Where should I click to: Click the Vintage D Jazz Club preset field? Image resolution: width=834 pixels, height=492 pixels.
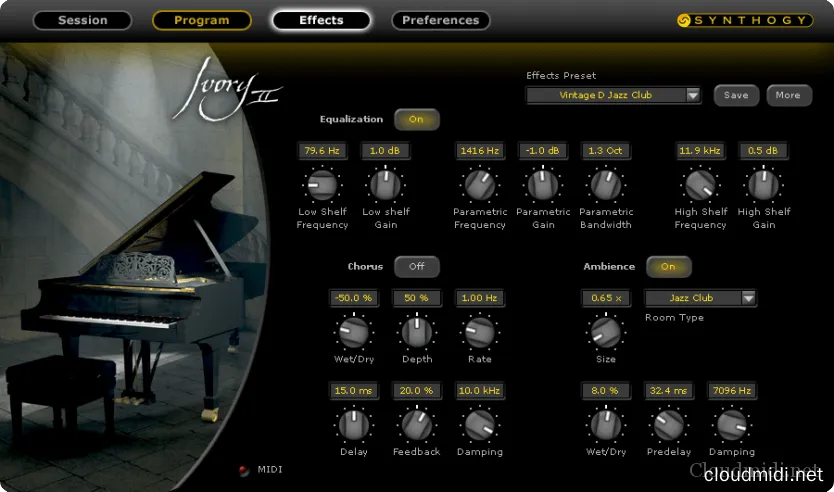tap(606, 95)
